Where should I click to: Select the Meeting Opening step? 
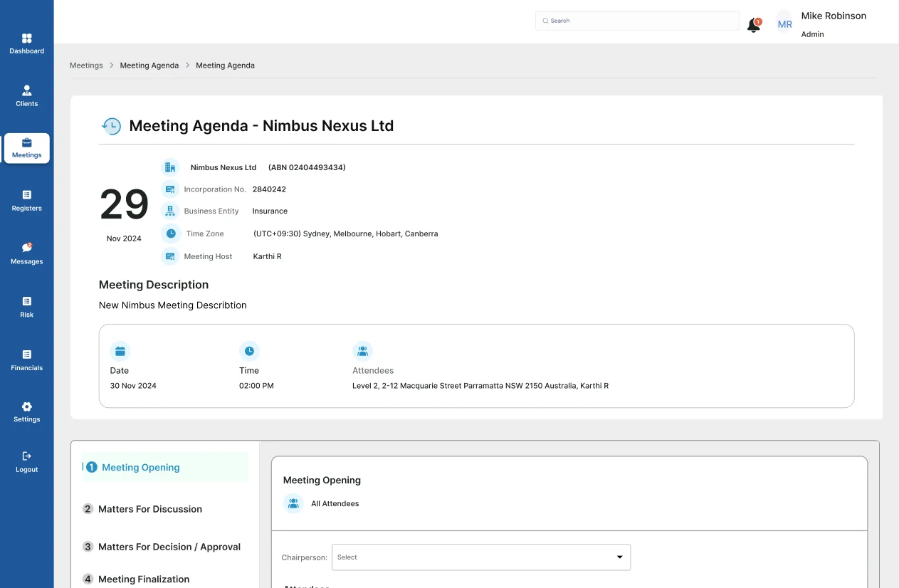[140, 468]
